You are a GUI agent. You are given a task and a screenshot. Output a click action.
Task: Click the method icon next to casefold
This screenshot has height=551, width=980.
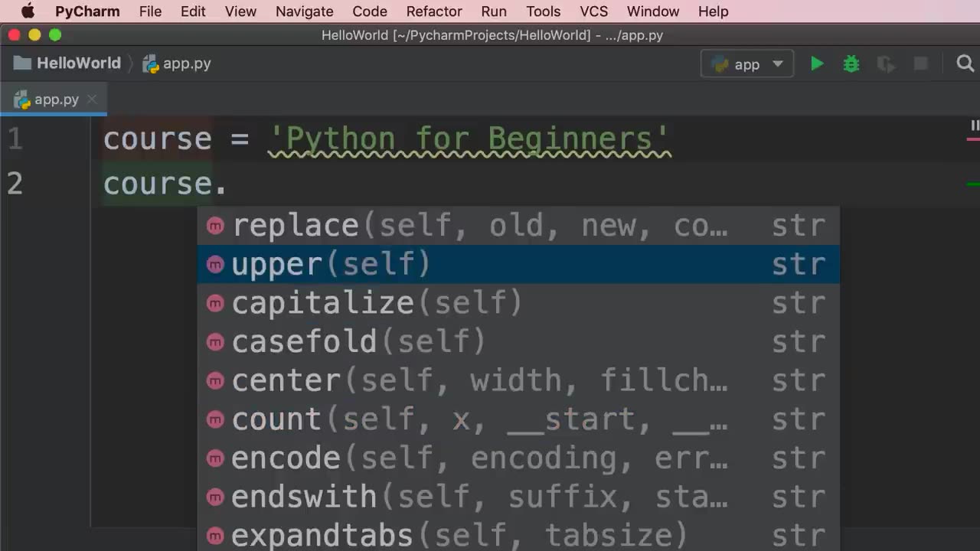215,342
